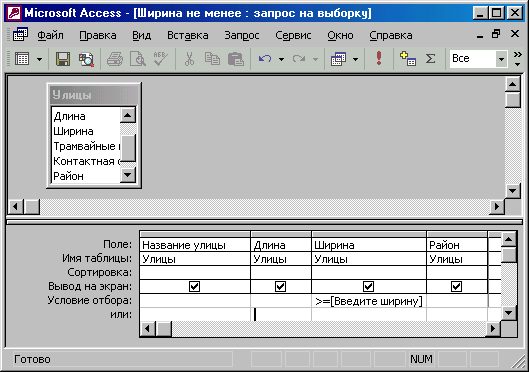Uncheck display checkbox for Ширина column
Image resolution: width=529 pixels, height=372 pixels.
click(x=368, y=286)
